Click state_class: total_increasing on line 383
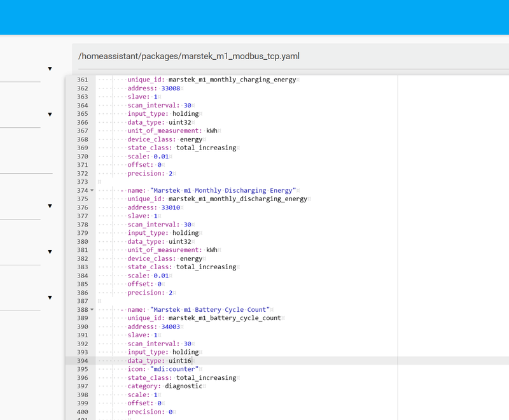Image resolution: width=509 pixels, height=420 pixels. [x=182, y=267]
